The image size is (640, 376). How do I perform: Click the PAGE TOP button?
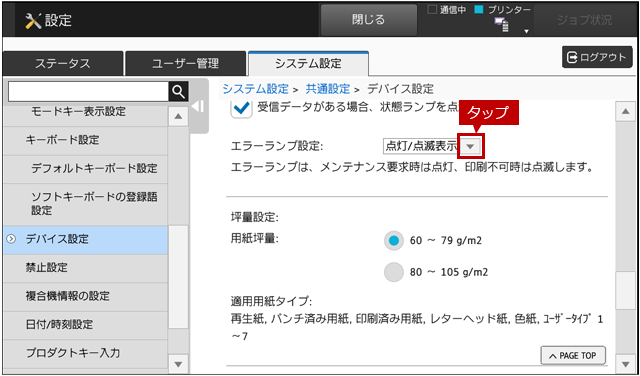click(x=573, y=356)
